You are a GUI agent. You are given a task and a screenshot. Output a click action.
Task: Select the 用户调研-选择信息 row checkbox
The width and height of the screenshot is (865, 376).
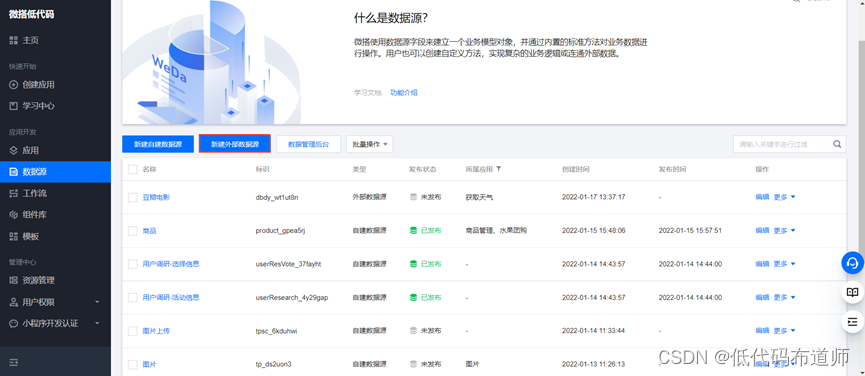pyautogui.click(x=132, y=264)
